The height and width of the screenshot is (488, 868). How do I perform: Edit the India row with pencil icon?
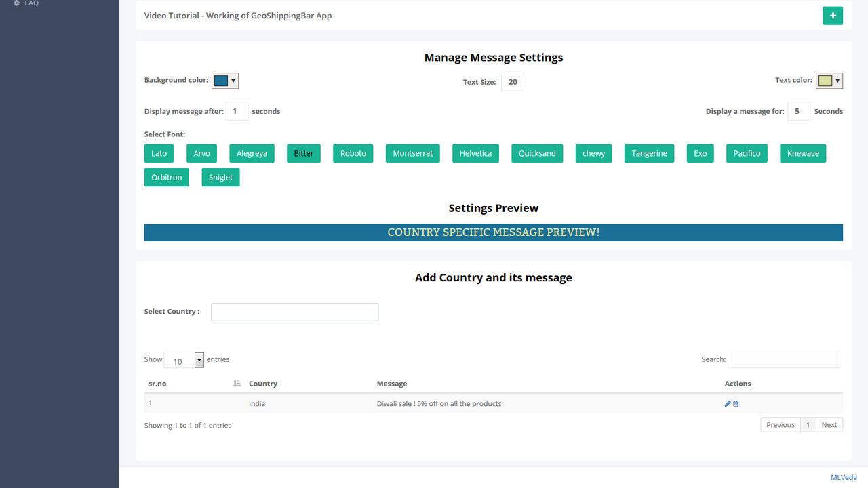click(x=728, y=403)
